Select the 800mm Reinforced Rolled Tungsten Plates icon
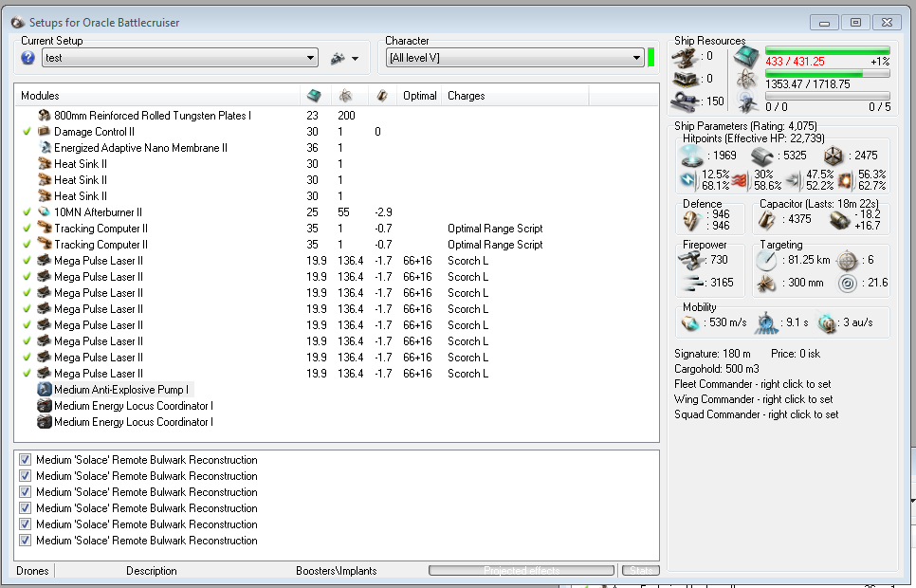Image resolution: width=916 pixels, height=588 pixels. tap(45, 115)
